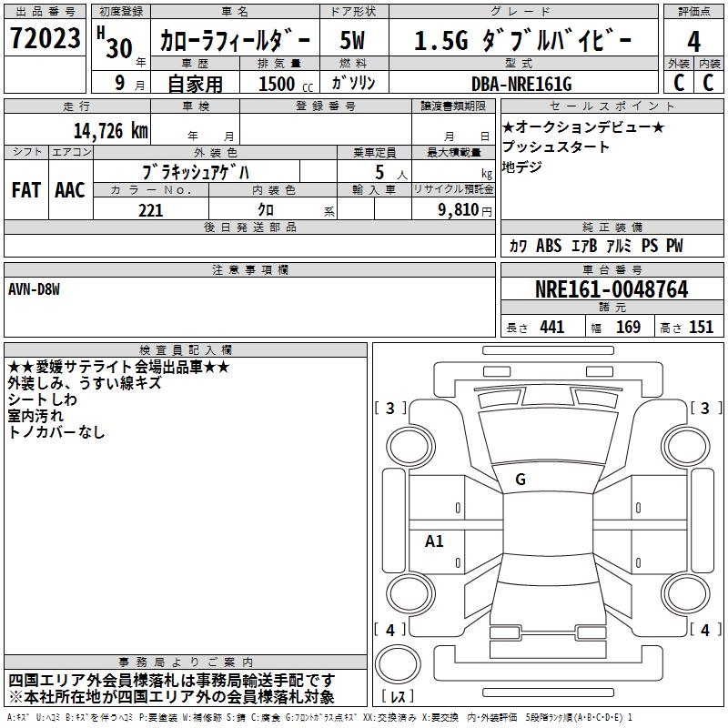Select the note ★★愛媛サテライト会場出品車★★
Screen dimensions: 728x728
[119, 368]
